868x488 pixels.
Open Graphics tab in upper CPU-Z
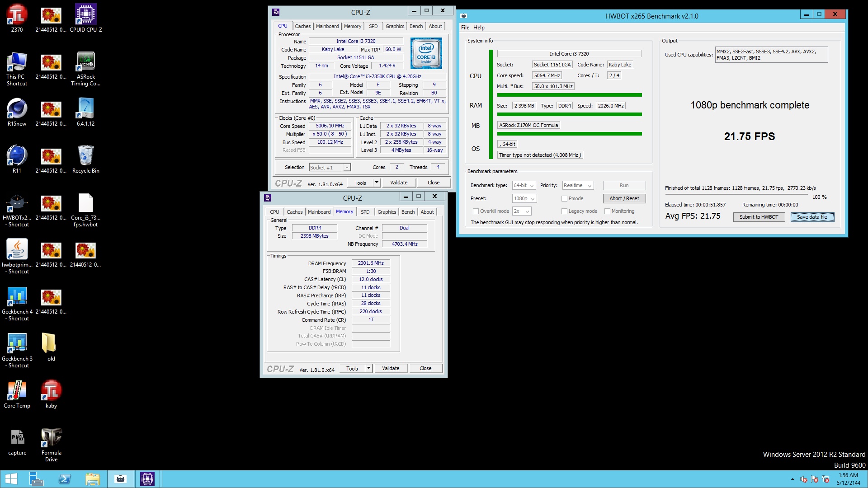pyautogui.click(x=395, y=26)
